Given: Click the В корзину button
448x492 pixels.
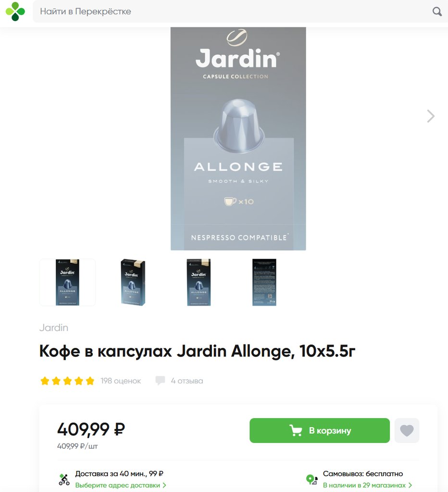Looking at the screenshot, I should (x=320, y=430).
